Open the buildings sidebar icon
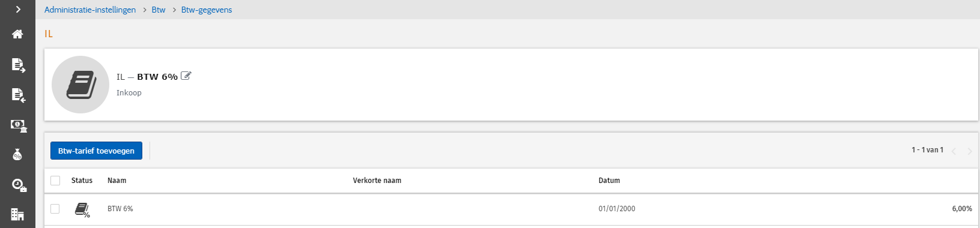The image size is (980, 228). [17, 214]
